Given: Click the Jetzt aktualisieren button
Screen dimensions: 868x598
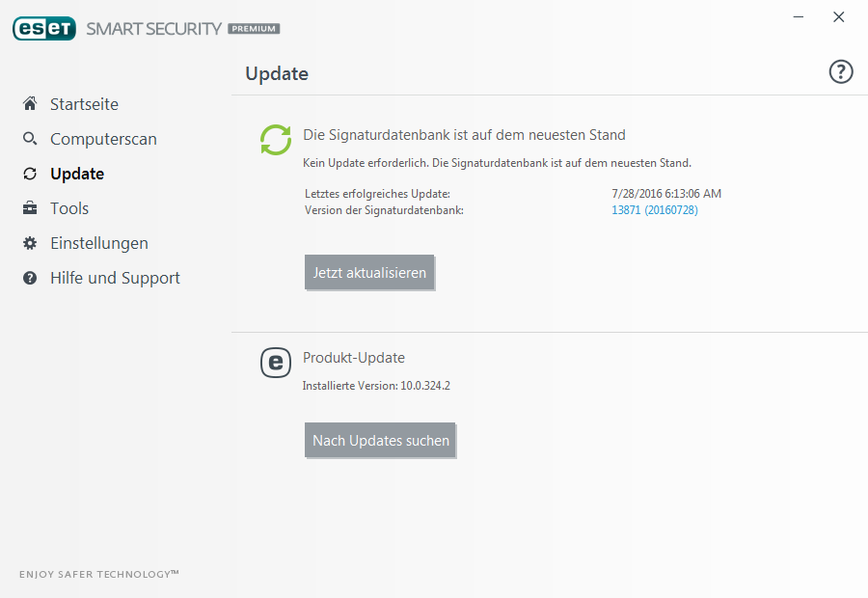Looking at the screenshot, I should pyautogui.click(x=369, y=272).
